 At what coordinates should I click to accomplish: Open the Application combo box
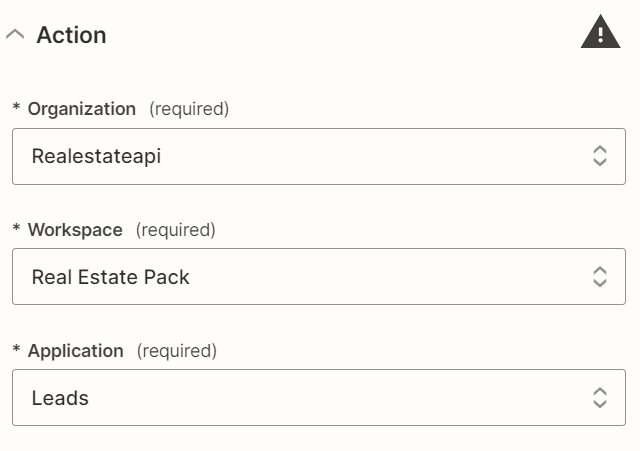coord(319,398)
